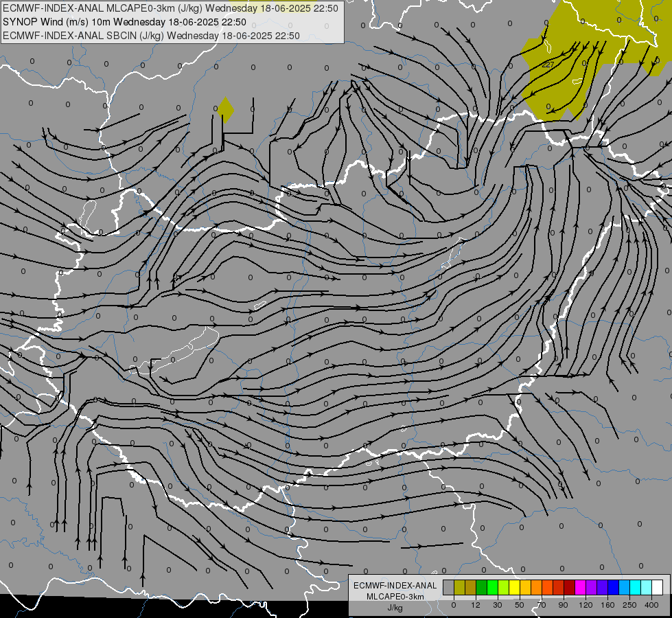The height and width of the screenshot is (618, 672).
Task: Click the 227 value on the map
Action: [548, 65]
